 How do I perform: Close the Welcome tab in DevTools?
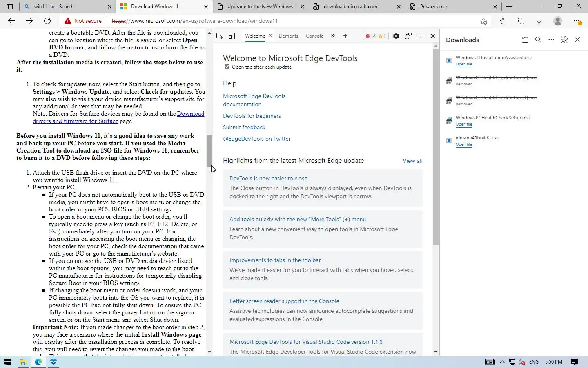tap(270, 36)
